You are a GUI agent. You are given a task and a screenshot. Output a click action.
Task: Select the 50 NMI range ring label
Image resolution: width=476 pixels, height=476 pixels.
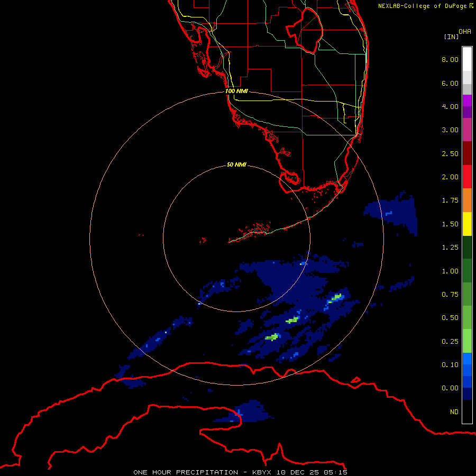[x=236, y=164]
